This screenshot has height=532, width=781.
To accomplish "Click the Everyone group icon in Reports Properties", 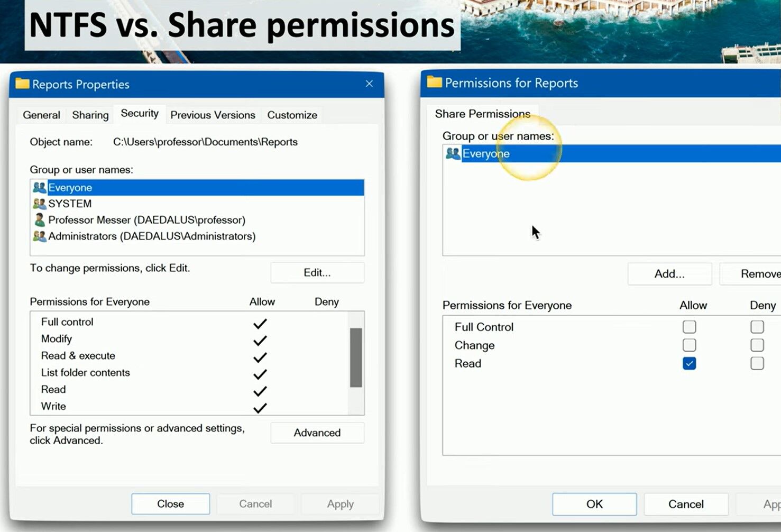I will pos(40,188).
